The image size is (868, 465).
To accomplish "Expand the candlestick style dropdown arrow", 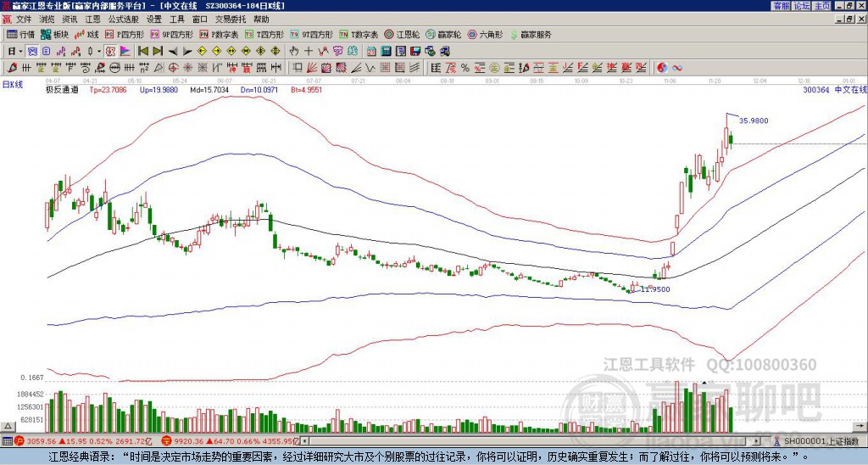I will (99, 52).
